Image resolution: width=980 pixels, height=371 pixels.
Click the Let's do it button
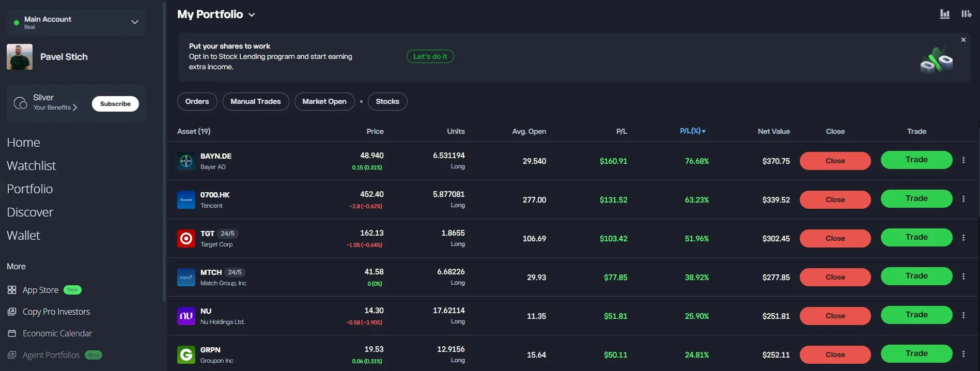tap(430, 56)
